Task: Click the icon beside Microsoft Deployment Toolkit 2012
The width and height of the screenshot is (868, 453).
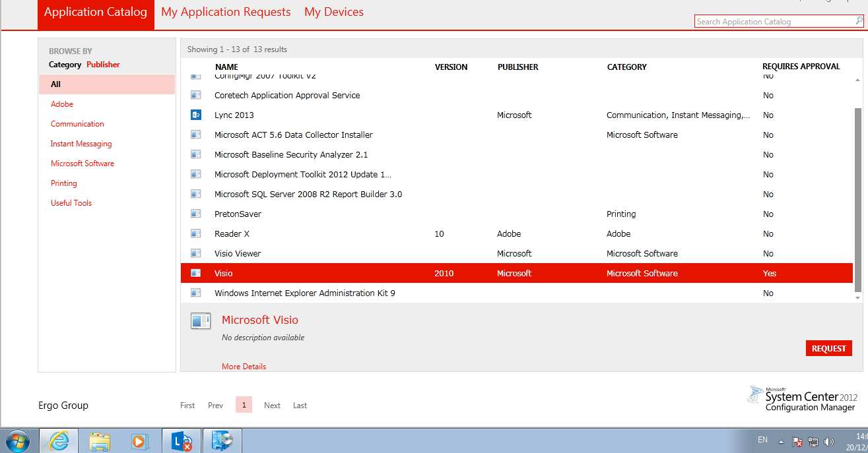Action: (196, 174)
